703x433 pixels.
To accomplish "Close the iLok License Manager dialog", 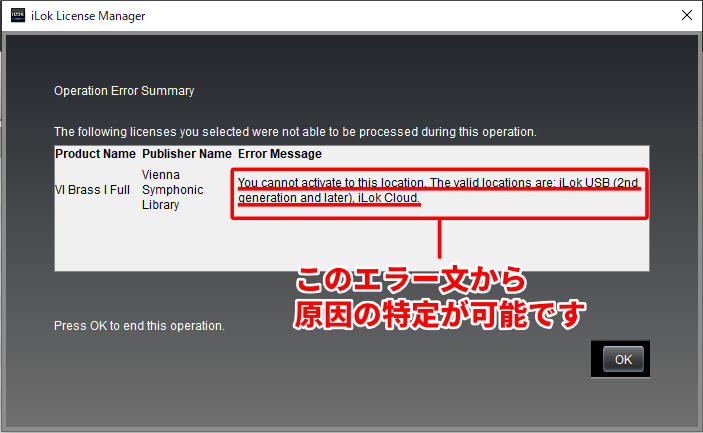I will point(686,15).
